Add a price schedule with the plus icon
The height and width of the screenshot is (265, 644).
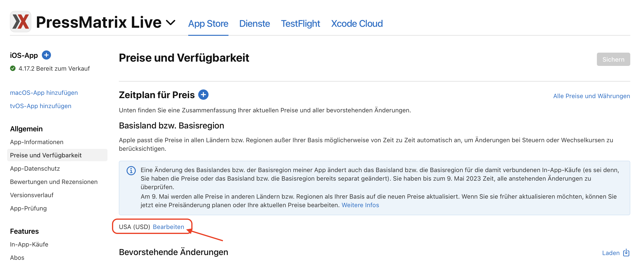point(203,95)
